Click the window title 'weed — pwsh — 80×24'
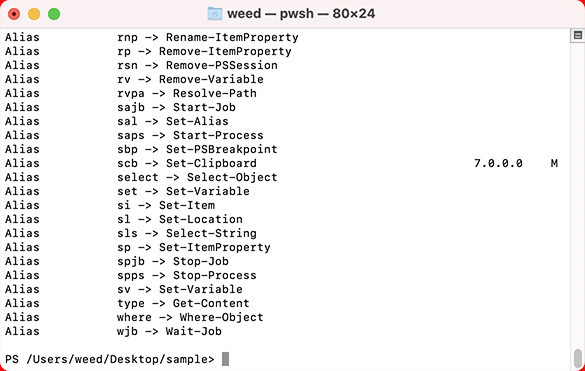 (301, 14)
